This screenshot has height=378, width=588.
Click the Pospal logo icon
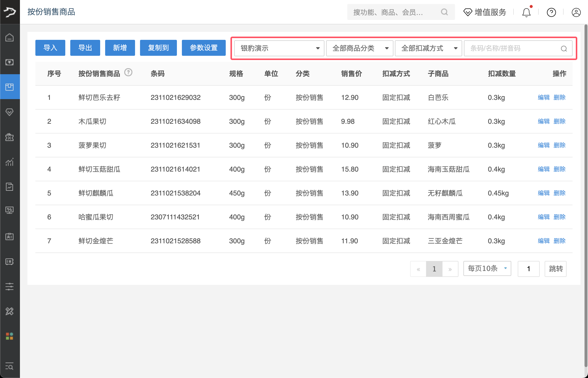click(x=10, y=12)
